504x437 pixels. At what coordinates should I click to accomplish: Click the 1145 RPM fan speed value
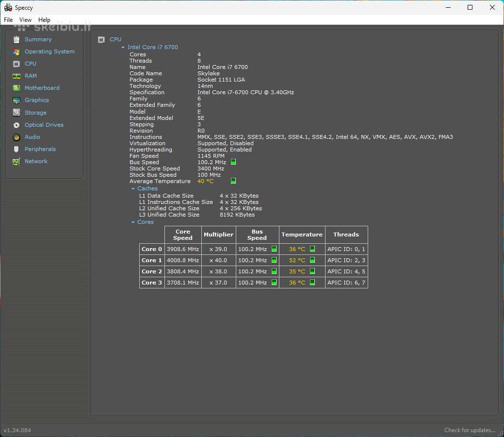point(211,156)
